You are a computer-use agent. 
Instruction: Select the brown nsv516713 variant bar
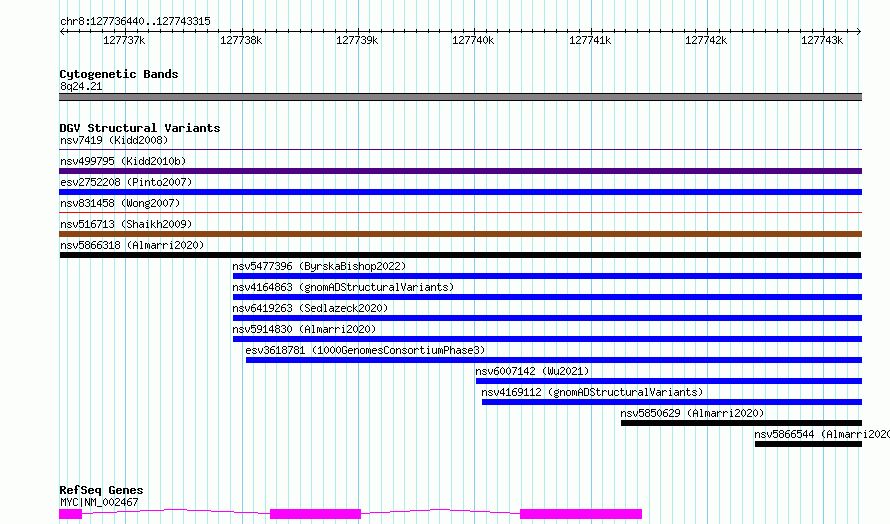click(x=460, y=234)
